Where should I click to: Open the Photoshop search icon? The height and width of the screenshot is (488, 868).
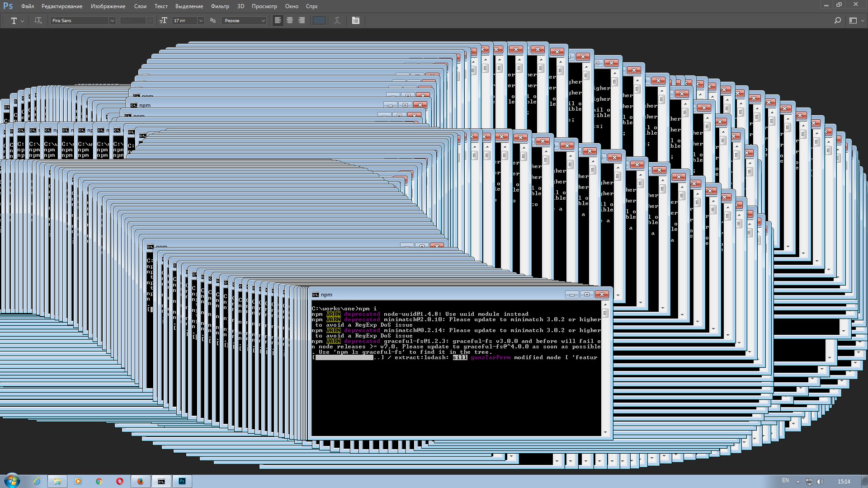837,20
